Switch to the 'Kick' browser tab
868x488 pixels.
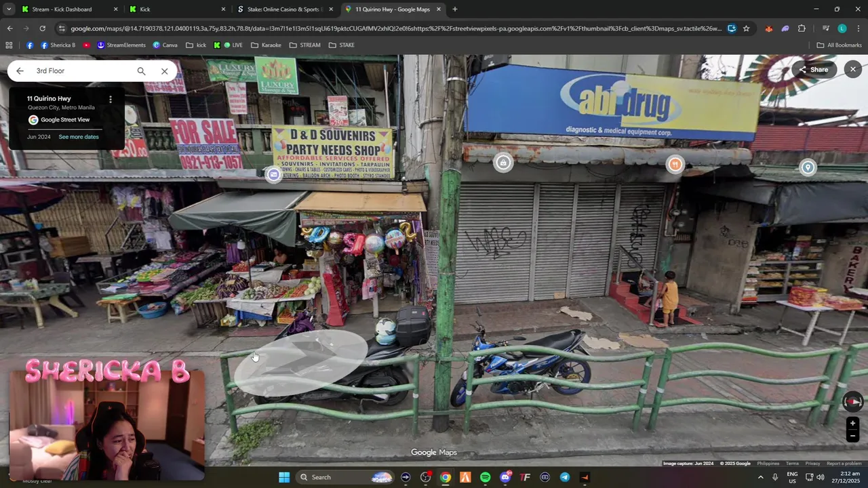[178, 9]
